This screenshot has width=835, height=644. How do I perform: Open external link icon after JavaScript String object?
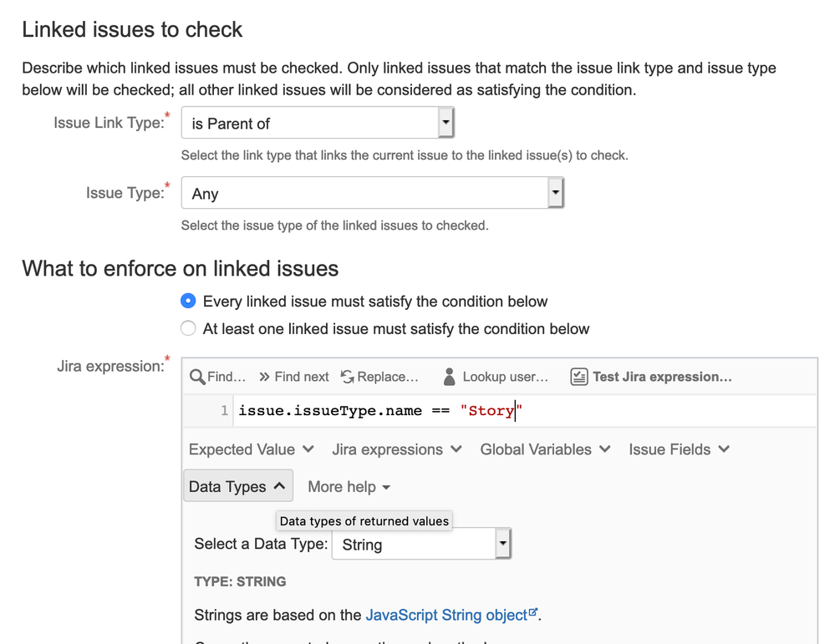(533, 612)
